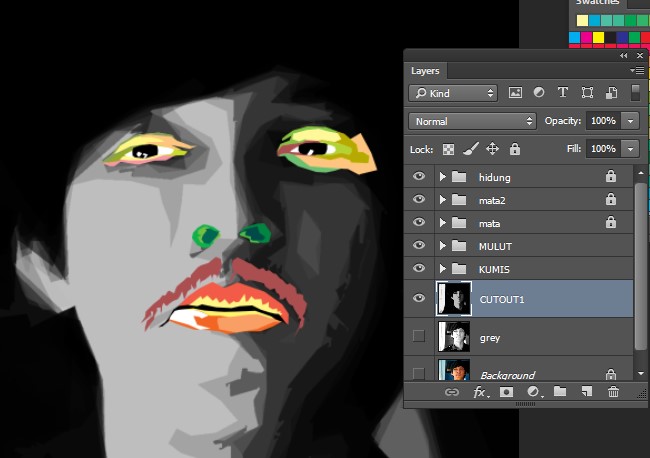Viewport: 650px width, 458px height.
Task: Select the MULUT group name
Action: click(x=495, y=247)
